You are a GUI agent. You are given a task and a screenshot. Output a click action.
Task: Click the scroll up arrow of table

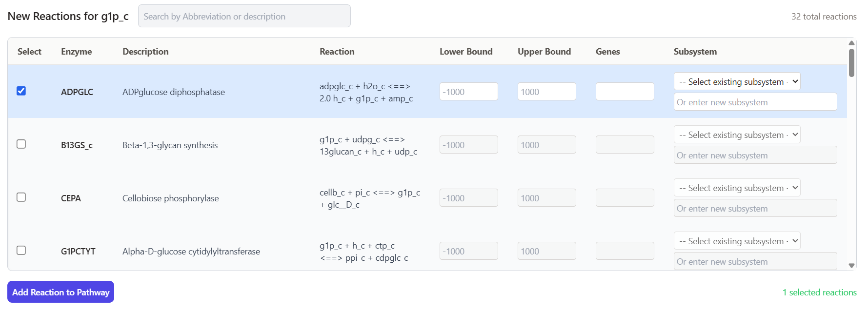pyautogui.click(x=851, y=43)
